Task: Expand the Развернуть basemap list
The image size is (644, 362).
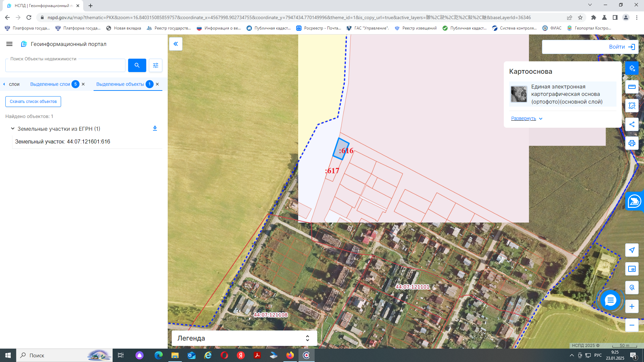Action: [527, 118]
